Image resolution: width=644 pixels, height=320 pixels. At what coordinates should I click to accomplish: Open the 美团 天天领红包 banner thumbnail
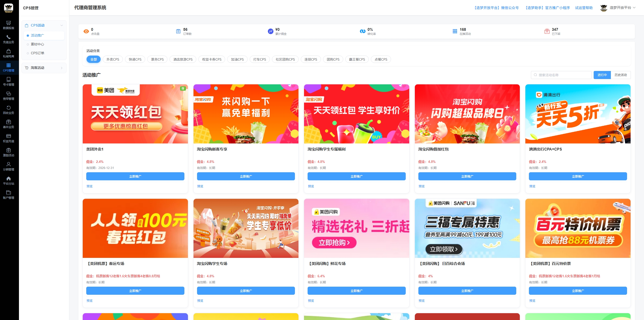135,114
